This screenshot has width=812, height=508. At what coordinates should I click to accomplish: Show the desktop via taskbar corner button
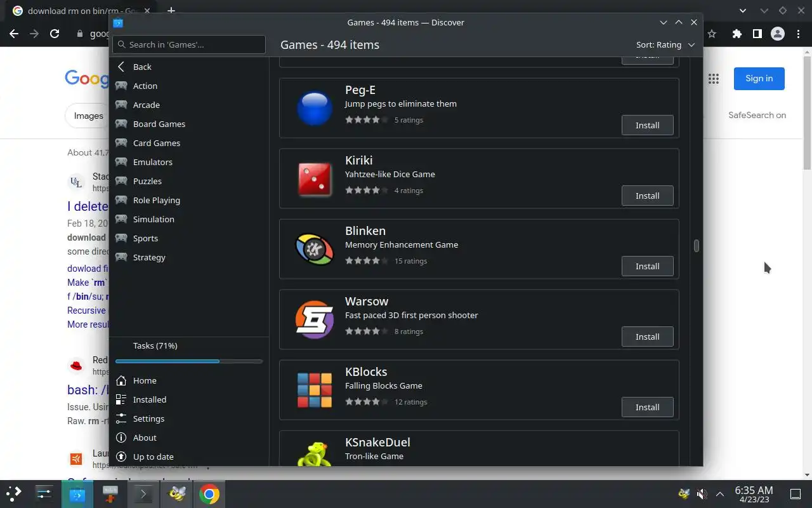click(x=796, y=493)
